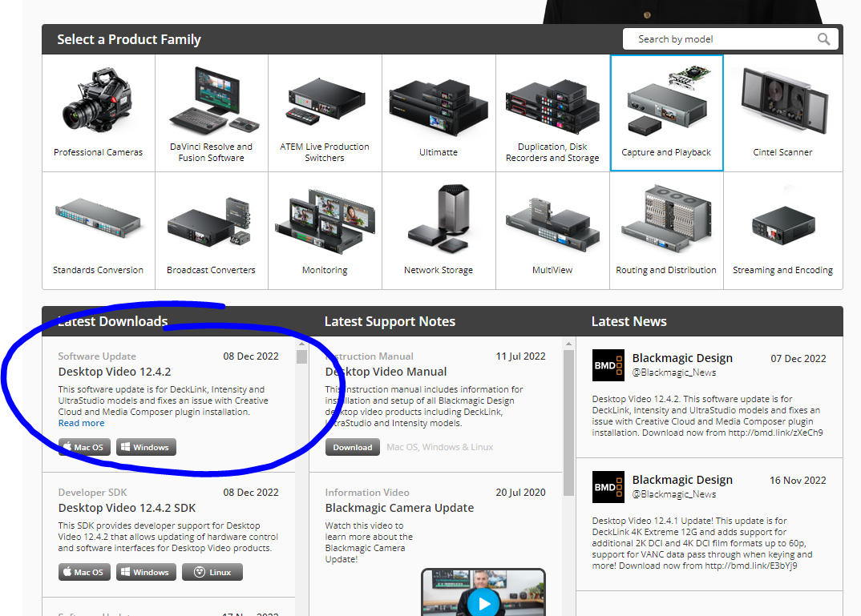The image size is (861, 616).
Task: Open the Network Storage product family
Action: 439,231
